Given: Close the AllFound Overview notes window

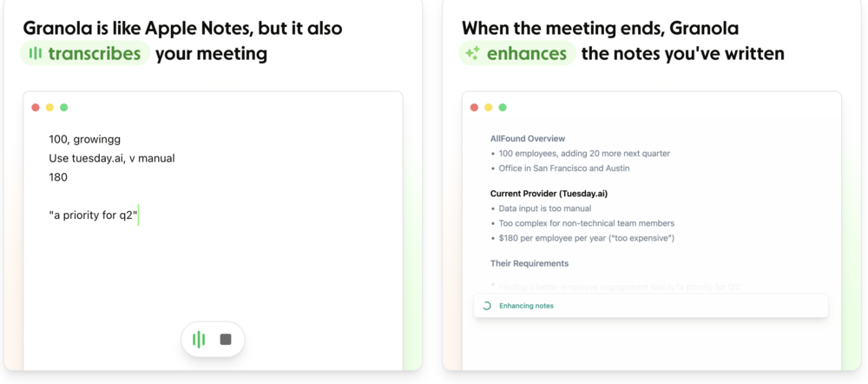Looking at the screenshot, I should 474,108.
